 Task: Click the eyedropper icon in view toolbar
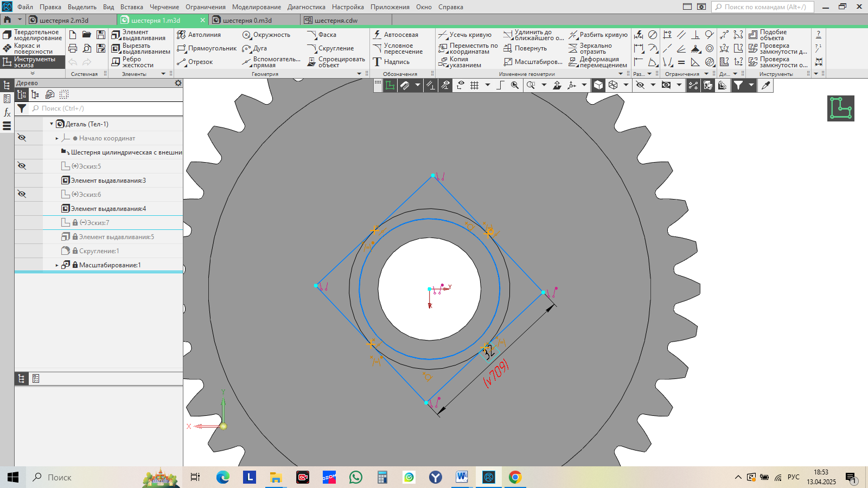(766, 85)
